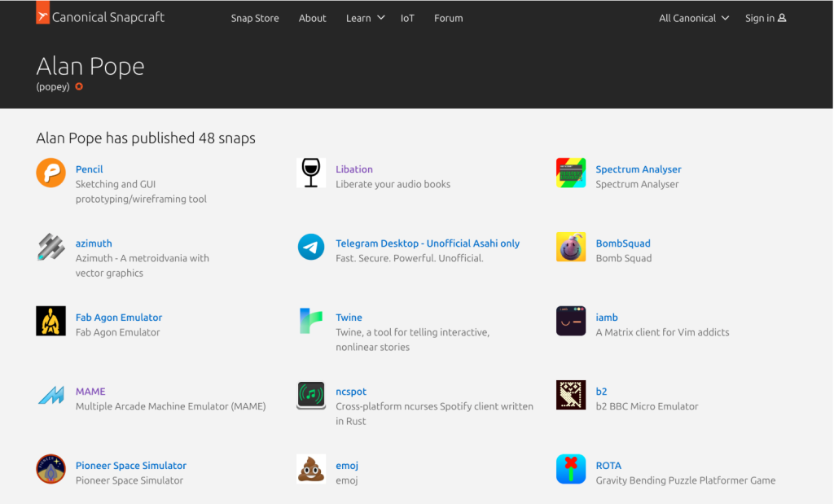Image resolution: width=834 pixels, height=504 pixels.
Task: Open the Pencil snap orange icon
Action: (x=51, y=173)
